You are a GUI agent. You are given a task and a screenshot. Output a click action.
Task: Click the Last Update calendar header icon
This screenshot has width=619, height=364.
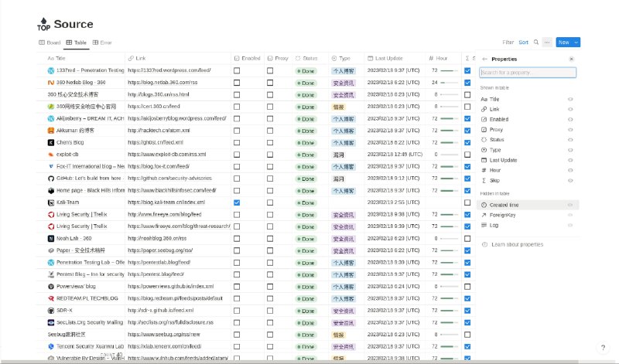[370, 59]
